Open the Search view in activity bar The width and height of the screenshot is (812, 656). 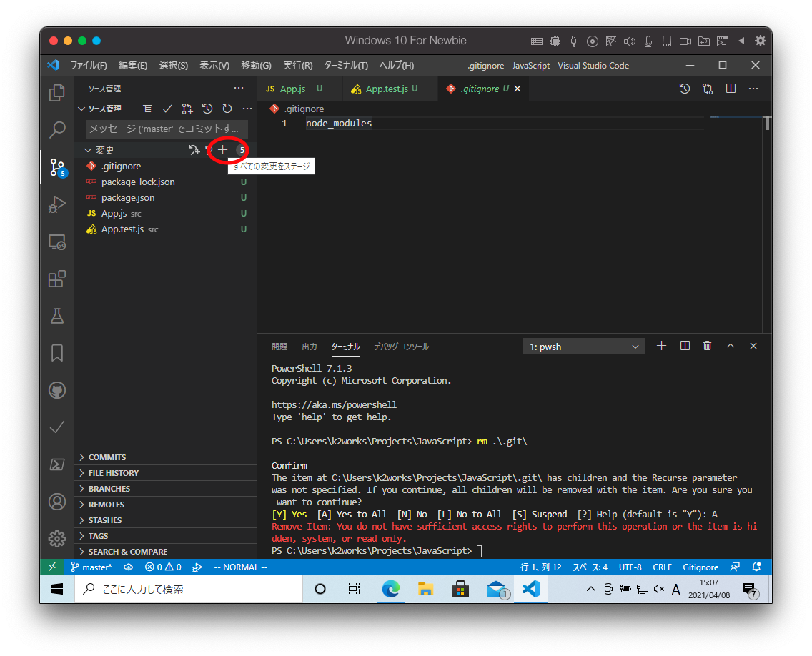coord(57,130)
